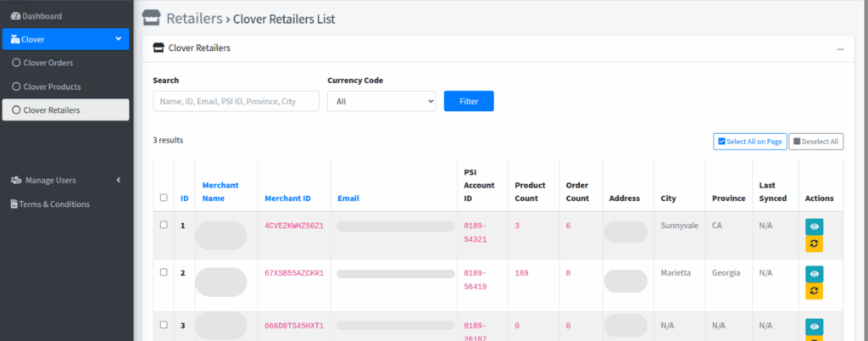This screenshot has height=341, width=868.
Task: Click PSI account ID 8189-54321
Action: click(x=475, y=232)
